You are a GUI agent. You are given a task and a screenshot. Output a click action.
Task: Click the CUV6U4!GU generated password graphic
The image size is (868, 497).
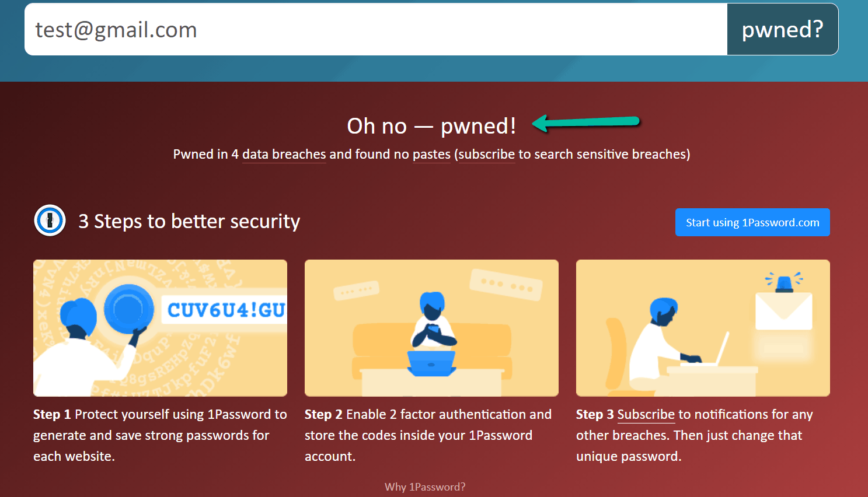pos(225,310)
